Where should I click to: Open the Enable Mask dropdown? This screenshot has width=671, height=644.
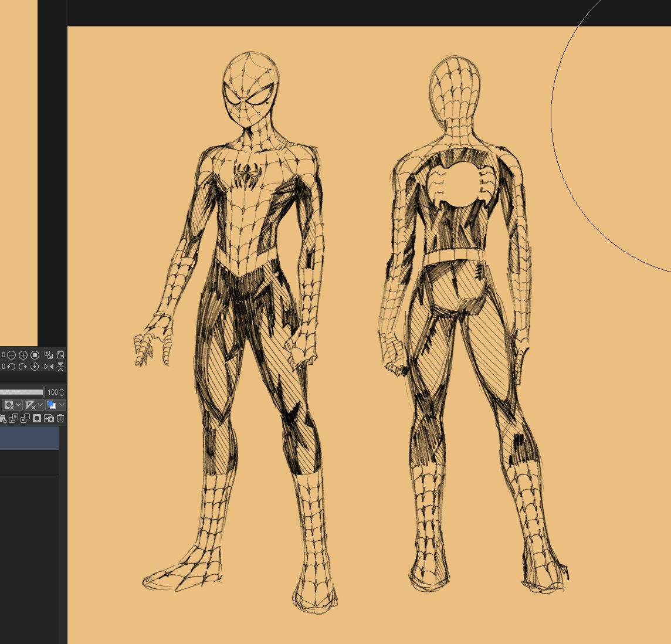[18, 405]
